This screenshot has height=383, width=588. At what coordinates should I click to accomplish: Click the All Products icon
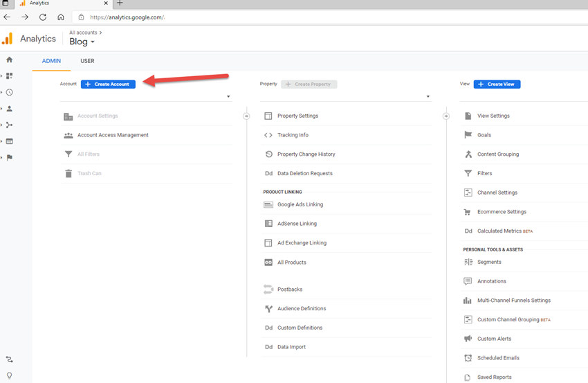[268, 262]
